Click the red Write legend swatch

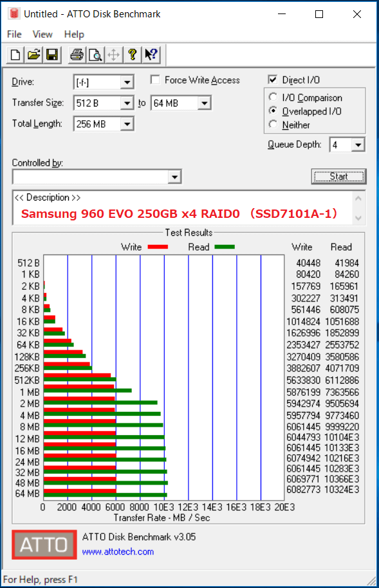pos(158,247)
